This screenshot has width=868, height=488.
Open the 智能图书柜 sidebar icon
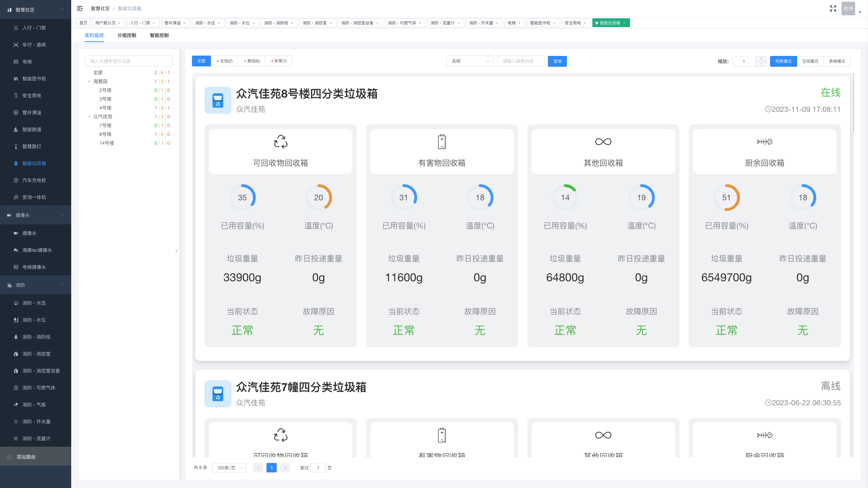tap(16, 79)
